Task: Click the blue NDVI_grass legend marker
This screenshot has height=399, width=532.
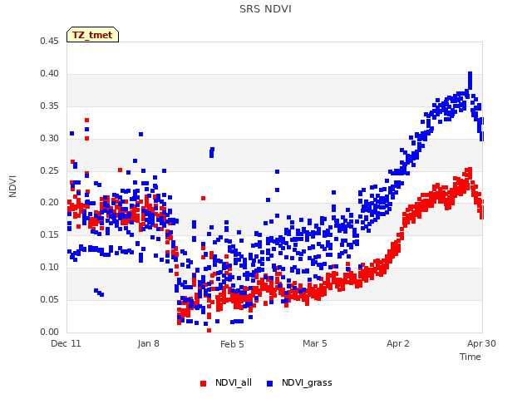Action: (269, 383)
